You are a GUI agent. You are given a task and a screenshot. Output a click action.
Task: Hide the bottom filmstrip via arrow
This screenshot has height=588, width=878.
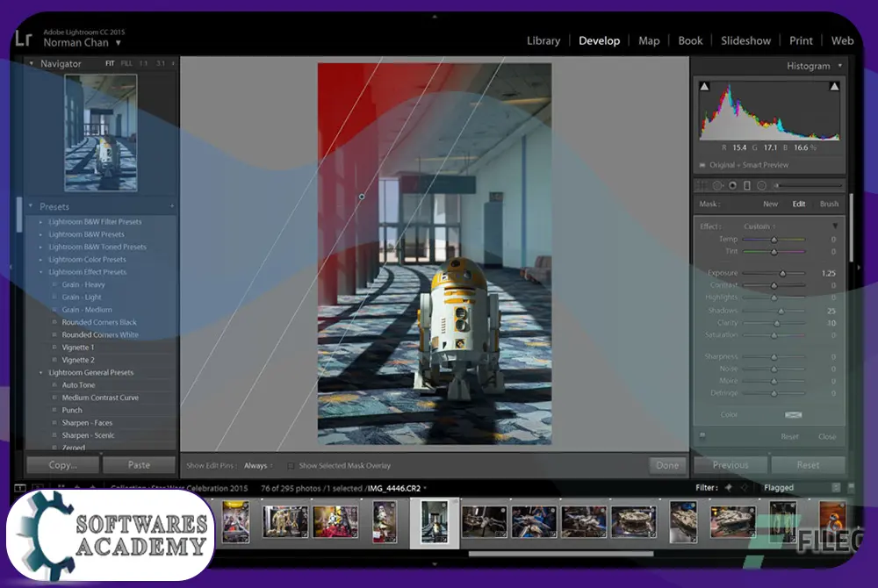click(x=435, y=564)
